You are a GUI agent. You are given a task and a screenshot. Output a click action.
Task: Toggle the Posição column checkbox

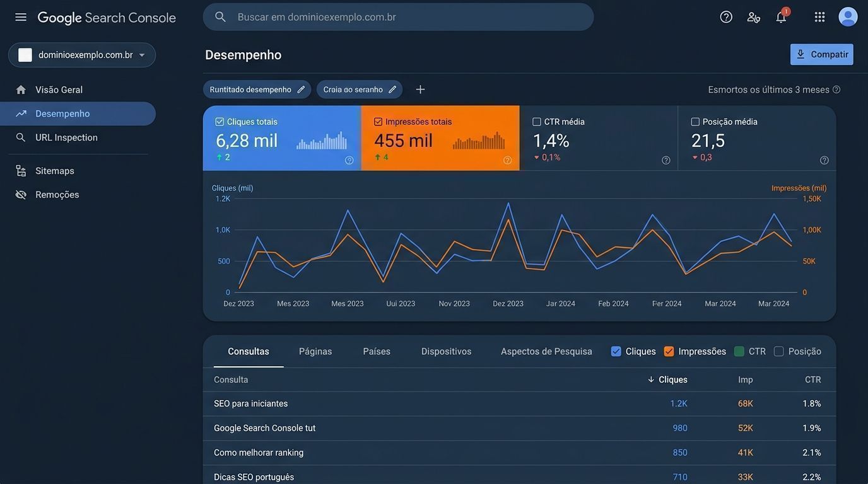pyautogui.click(x=779, y=352)
